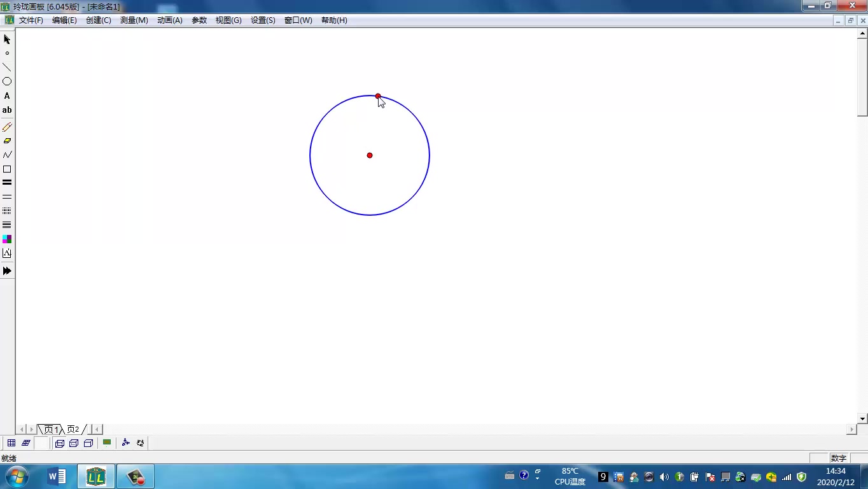
Task: Open Word from the taskbar
Action: [x=57, y=476]
